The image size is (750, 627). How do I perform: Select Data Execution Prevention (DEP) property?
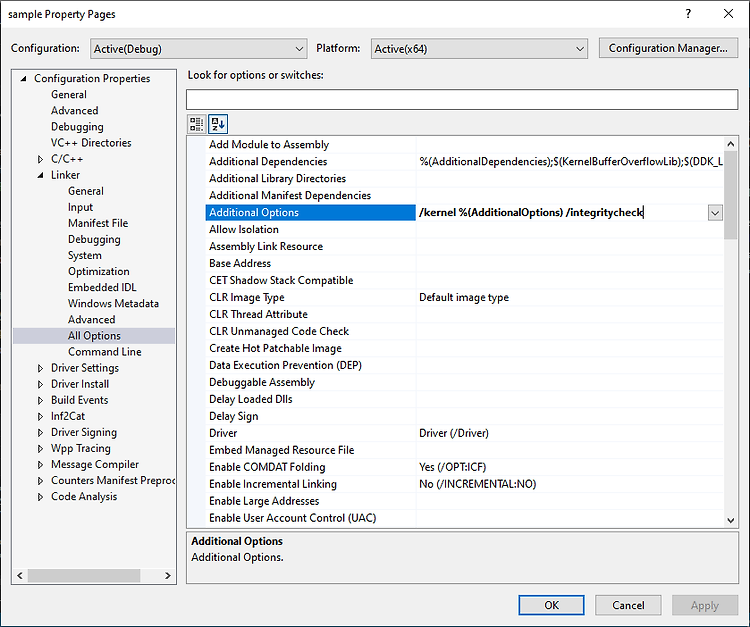click(x=464, y=365)
